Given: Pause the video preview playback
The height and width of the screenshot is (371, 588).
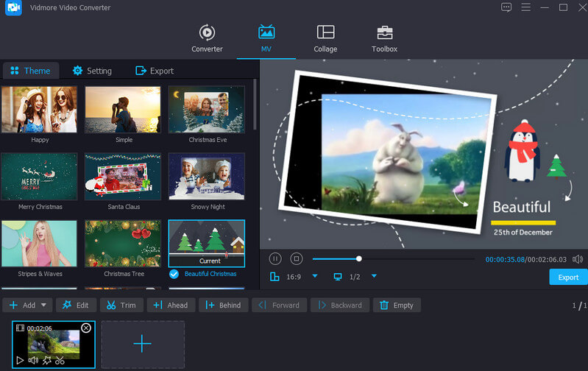Looking at the screenshot, I should click(x=275, y=258).
